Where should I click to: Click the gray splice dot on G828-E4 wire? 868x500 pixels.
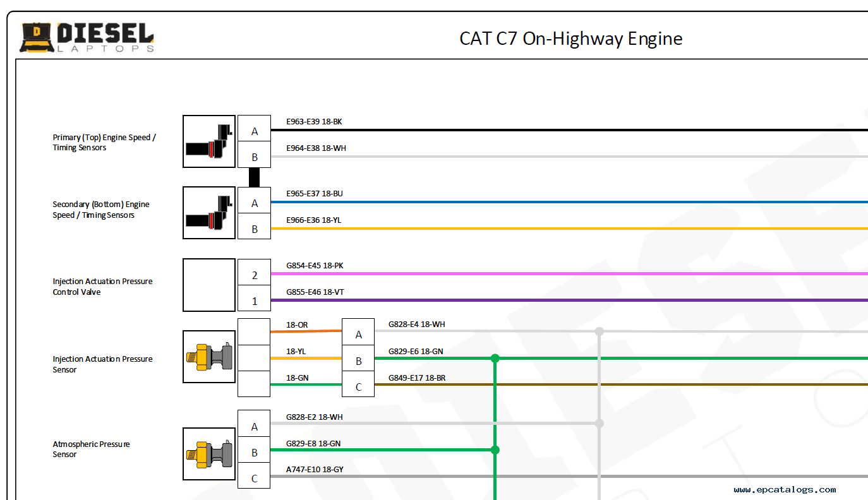[600, 331]
